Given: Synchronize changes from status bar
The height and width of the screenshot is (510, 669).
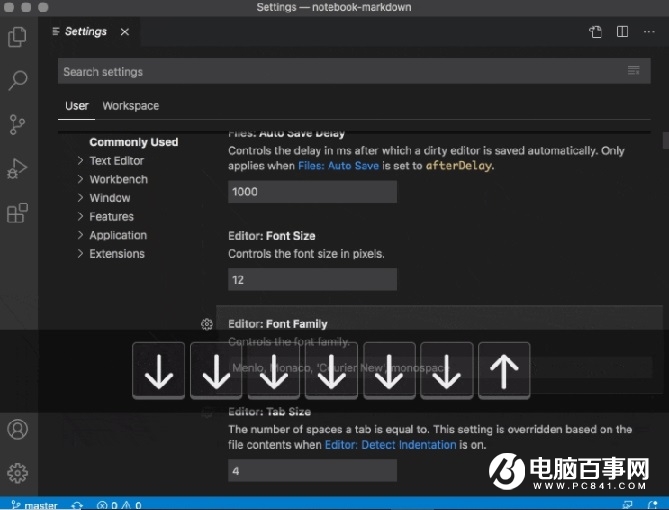Looking at the screenshot, I should (77, 505).
